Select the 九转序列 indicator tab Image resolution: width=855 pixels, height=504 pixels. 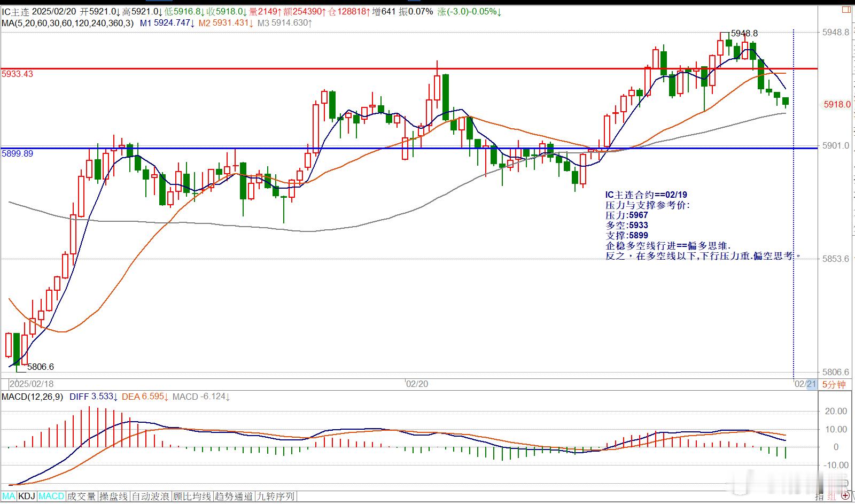(x=276, y=496)
